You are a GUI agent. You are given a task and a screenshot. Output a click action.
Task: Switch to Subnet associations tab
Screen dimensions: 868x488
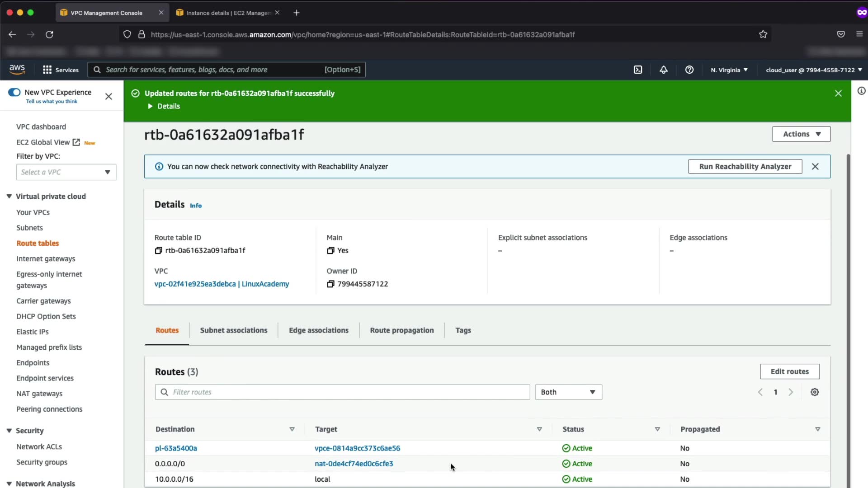(x=233, y=330)
